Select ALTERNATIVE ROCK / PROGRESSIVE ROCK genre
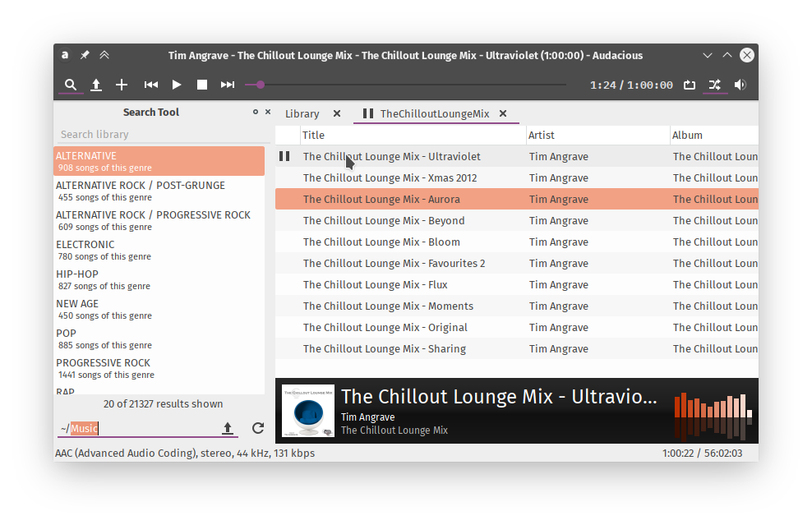Viewport: 812px width, 525px height. pyautogui.click(x=159, y=220)
